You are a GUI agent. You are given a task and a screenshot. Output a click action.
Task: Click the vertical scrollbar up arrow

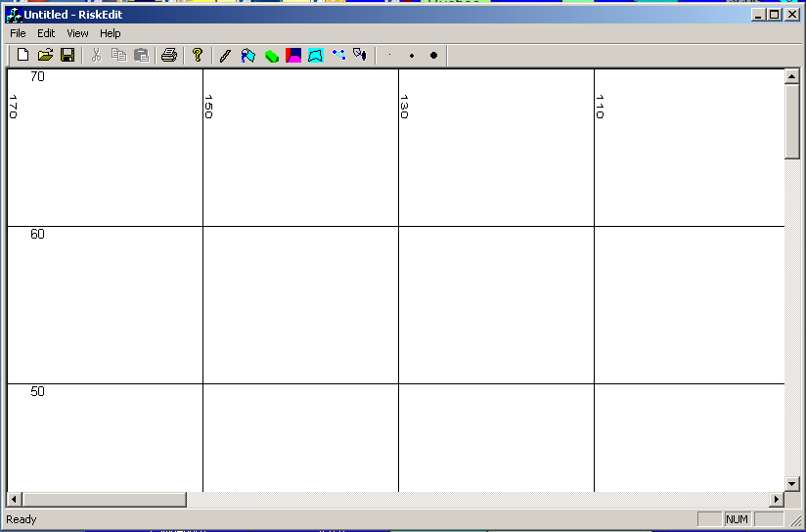click(x=791, y=76)
